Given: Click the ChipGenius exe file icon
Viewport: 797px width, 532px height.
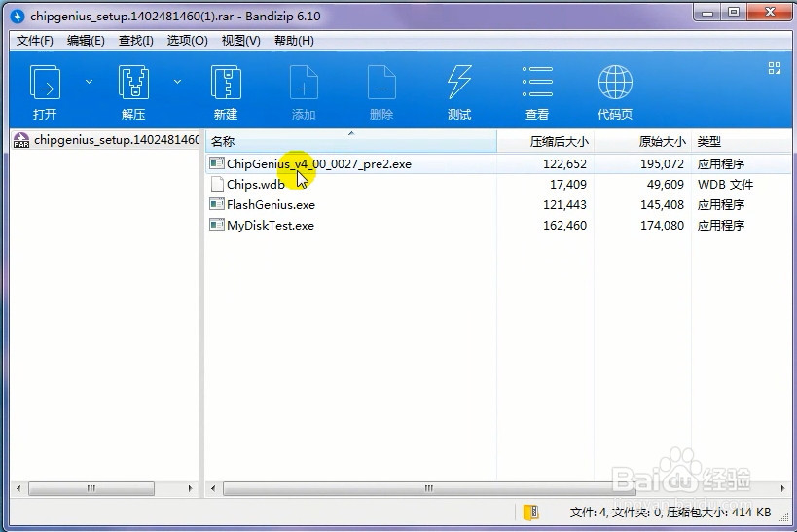Looking at the screenshot, I should tap(217, 163).
